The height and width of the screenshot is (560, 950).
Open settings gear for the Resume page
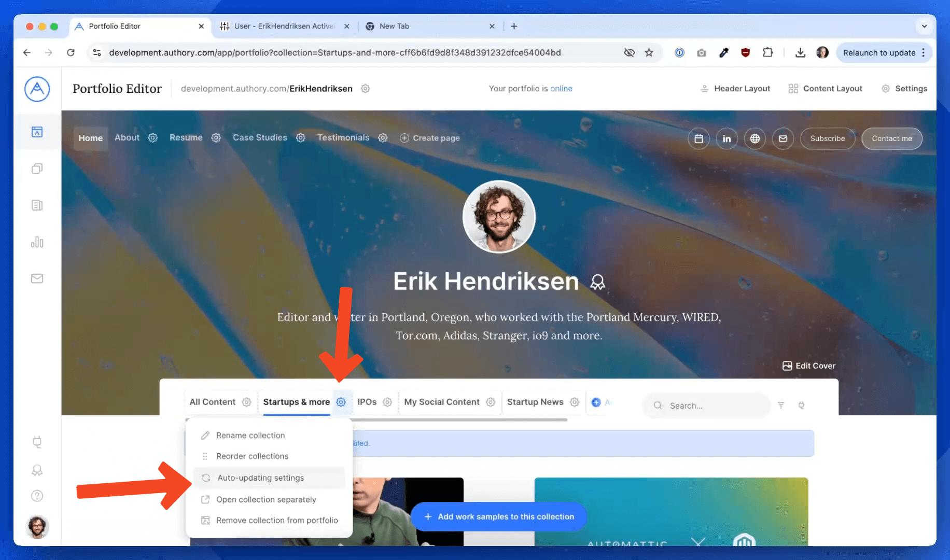pos(216,138)
